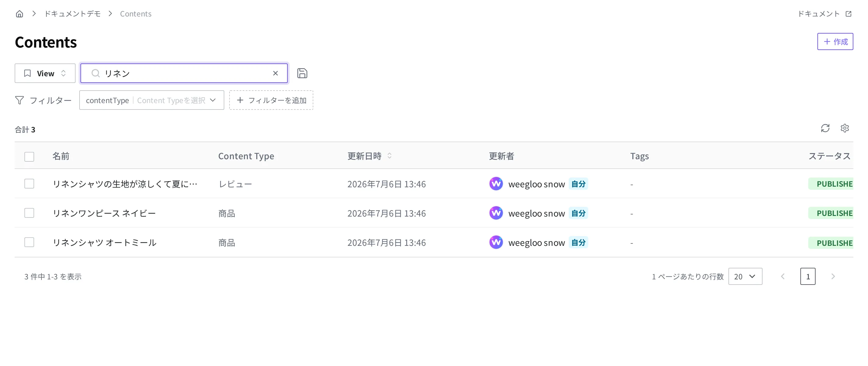
Task: Toggle select-all checkbox in header
Action: [29, 156]
